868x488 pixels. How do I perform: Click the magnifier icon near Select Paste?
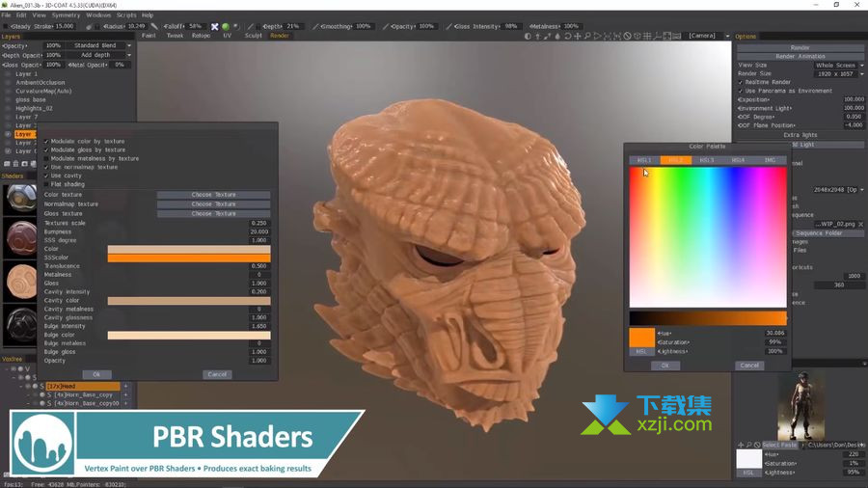click(x=749, y=445)
